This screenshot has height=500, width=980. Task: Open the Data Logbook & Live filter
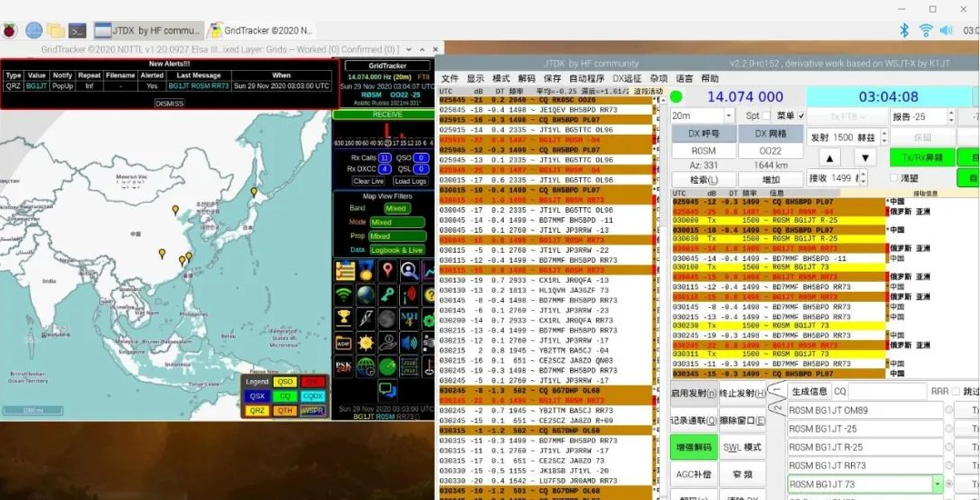click(397, 250)
